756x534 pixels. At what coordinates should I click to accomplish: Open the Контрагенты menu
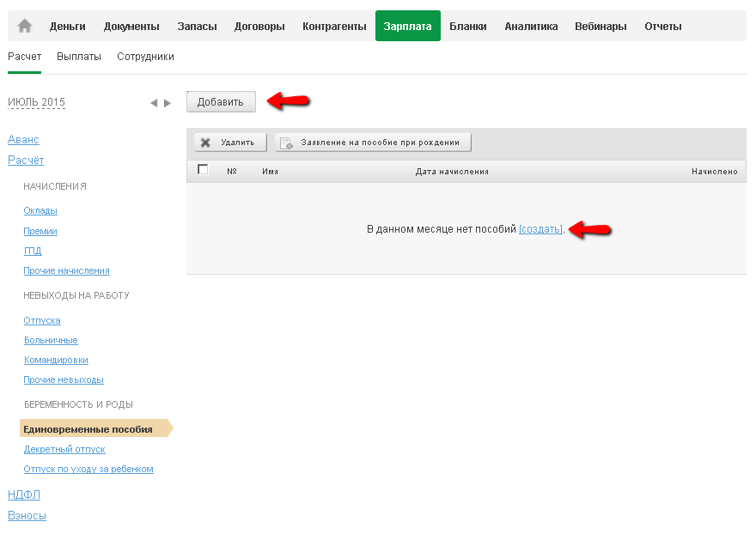tap(334, 27)
